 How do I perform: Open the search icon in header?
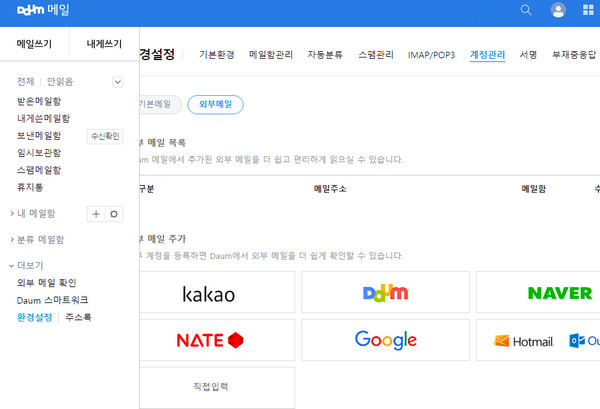(526, 10)
